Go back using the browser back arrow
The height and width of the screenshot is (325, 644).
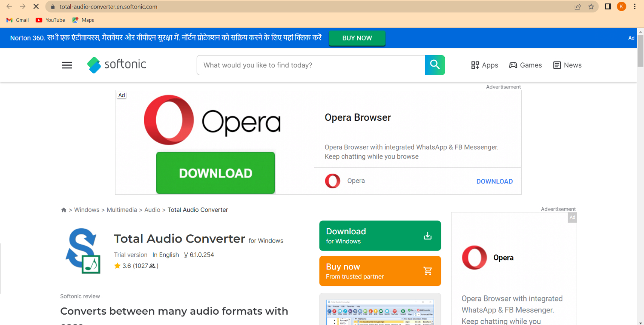(9, 6)
